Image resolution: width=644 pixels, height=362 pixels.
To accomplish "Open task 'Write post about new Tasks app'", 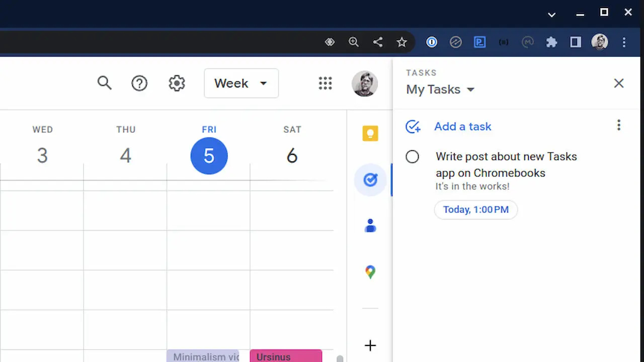I will (506, 164).
